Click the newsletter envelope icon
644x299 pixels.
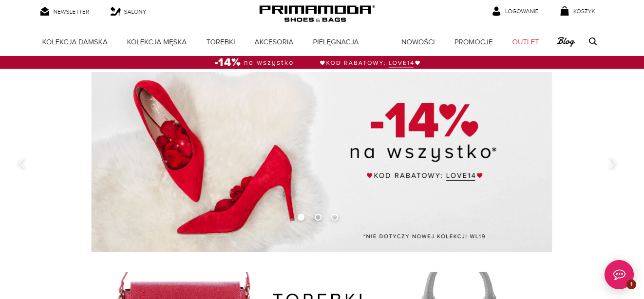coord(45,11)
